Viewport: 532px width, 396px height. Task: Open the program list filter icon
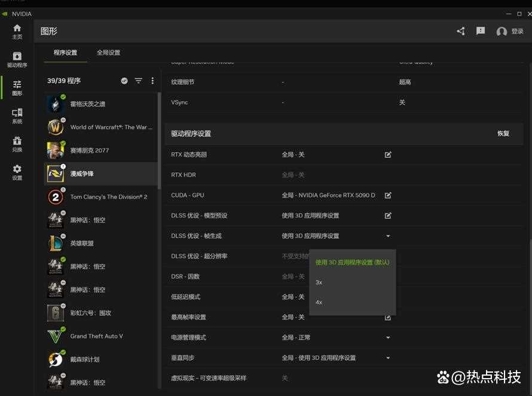point(139,81)
